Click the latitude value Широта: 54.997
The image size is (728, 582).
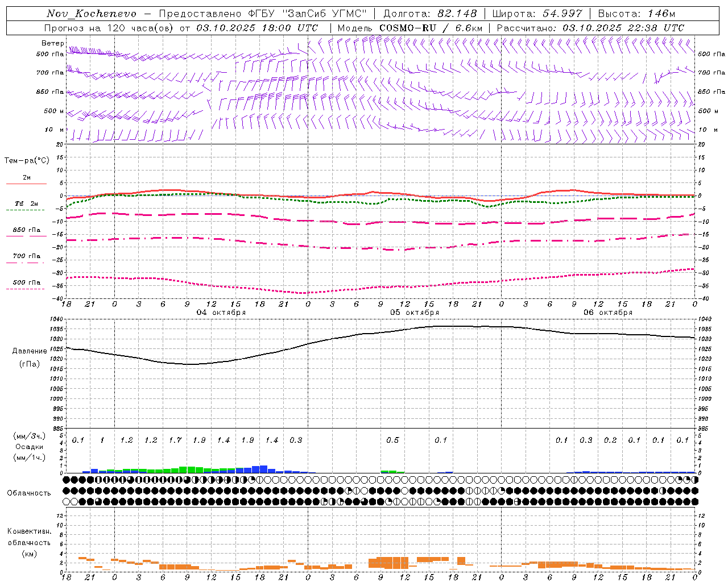pyautogui.click(x=537, y=14)
